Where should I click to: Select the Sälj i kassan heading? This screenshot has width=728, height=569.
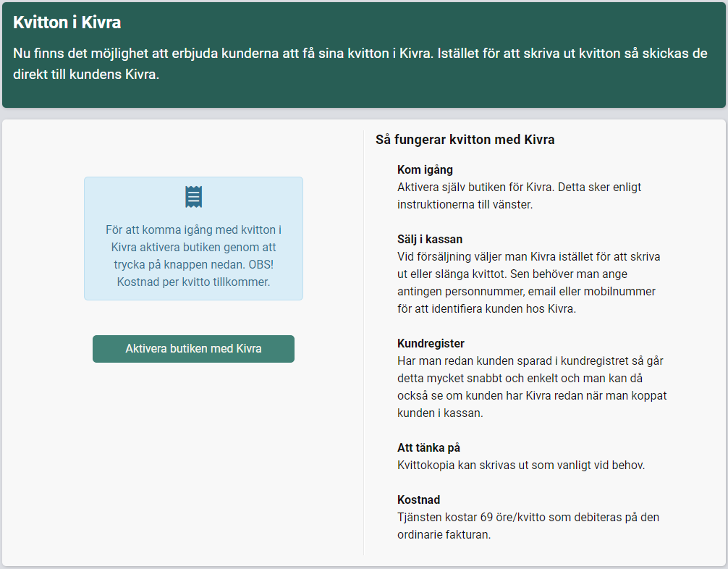pos(429,240)
